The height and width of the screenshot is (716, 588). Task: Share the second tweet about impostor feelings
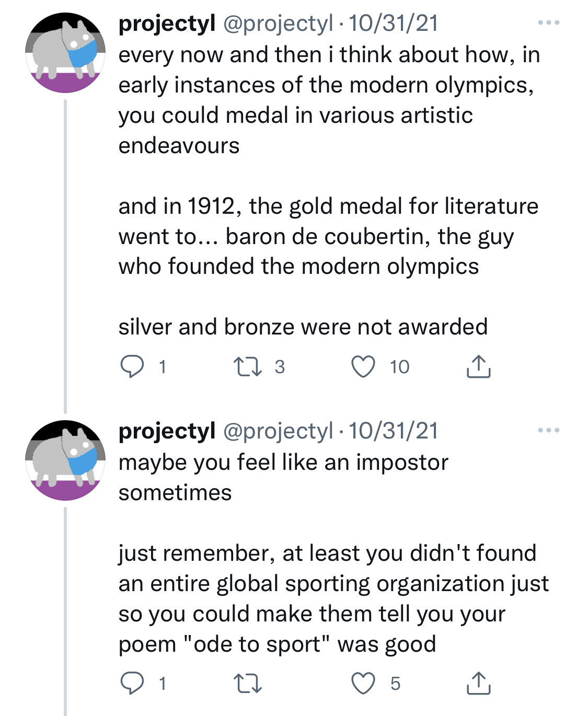click(x=478, y=683)
